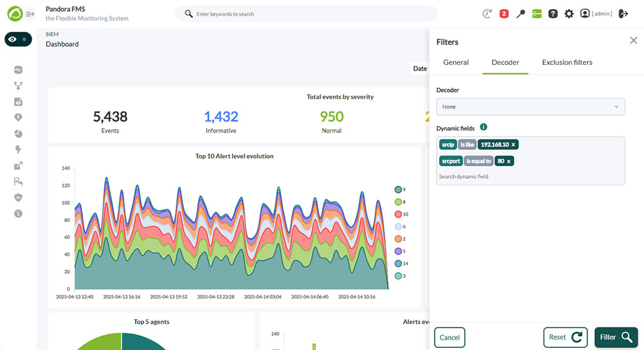The height and width of the screenshot is (350, 644).
Task: Toggle the eye view switch in sidebar
Action: (x=18, y=39)
